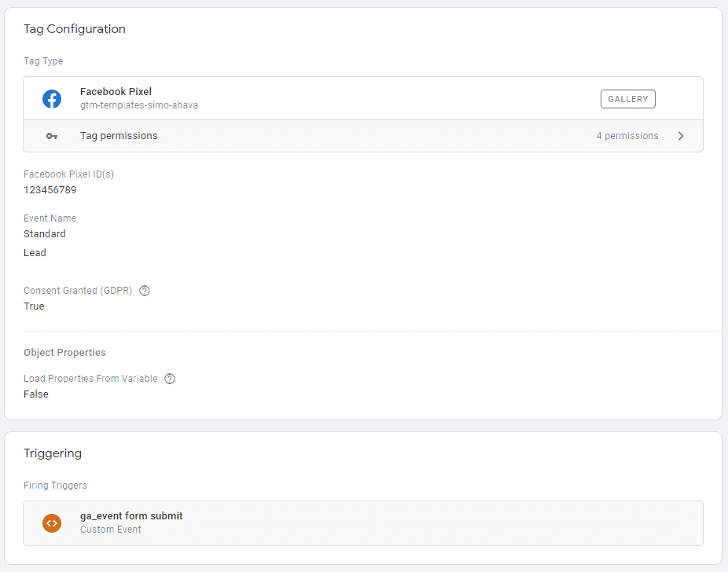Click the Facebook Pixel ID value 123456789

tap(50, 189)
